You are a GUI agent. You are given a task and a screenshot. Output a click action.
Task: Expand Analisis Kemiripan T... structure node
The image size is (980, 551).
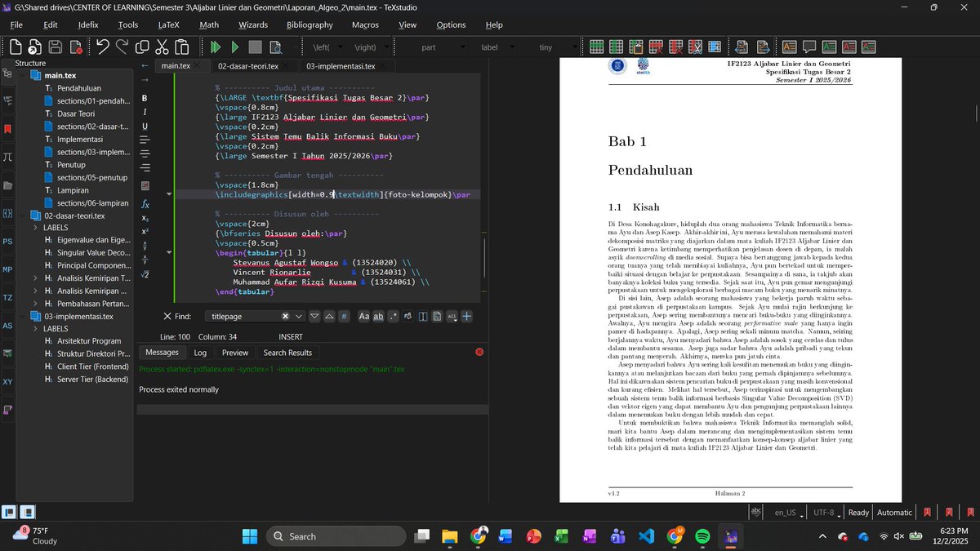35,278
